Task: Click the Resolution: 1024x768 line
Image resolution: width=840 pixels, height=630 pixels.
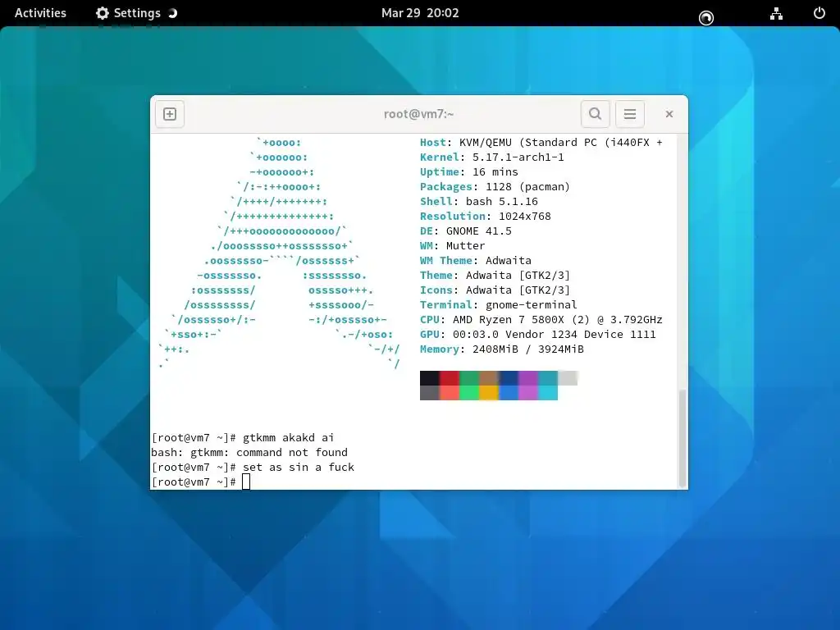Action: coord(486,216)
